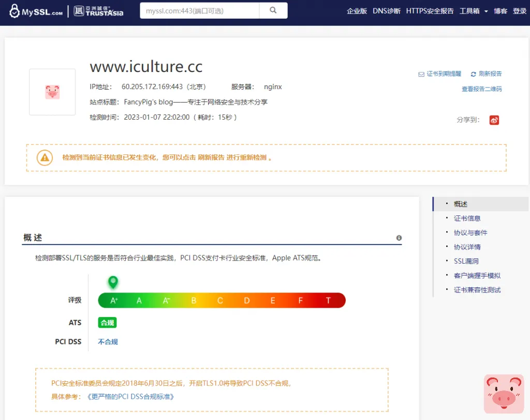Click the T grade on rating bar

point(328,300)
